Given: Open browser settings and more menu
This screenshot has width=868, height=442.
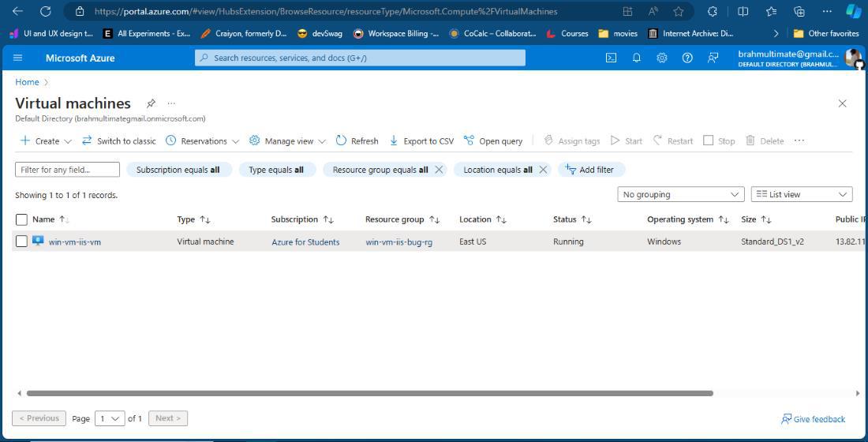Looking at the screenshot, I should [x=827, y=11].
